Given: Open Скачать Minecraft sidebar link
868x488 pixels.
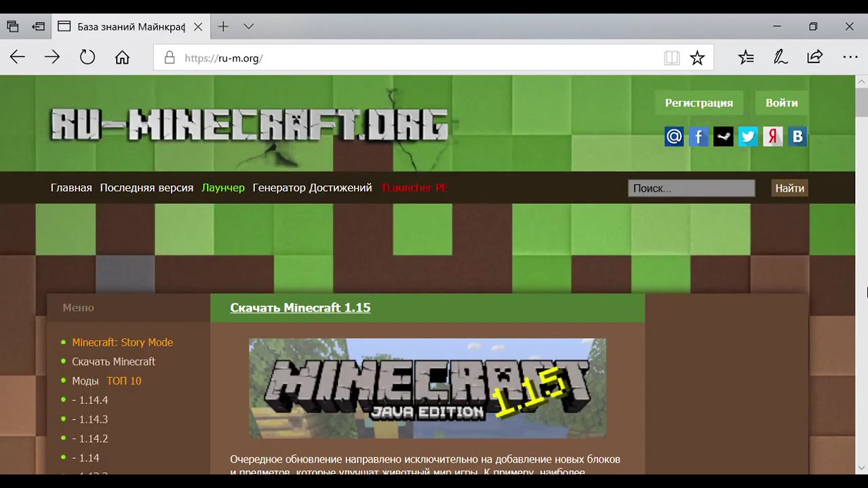Looking at the screenshot, I should (x=114, y=361).
